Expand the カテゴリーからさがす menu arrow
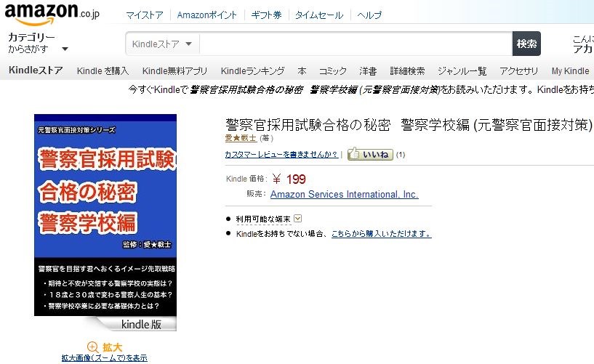Screen dimensions: 594x364 pos(65,49)
